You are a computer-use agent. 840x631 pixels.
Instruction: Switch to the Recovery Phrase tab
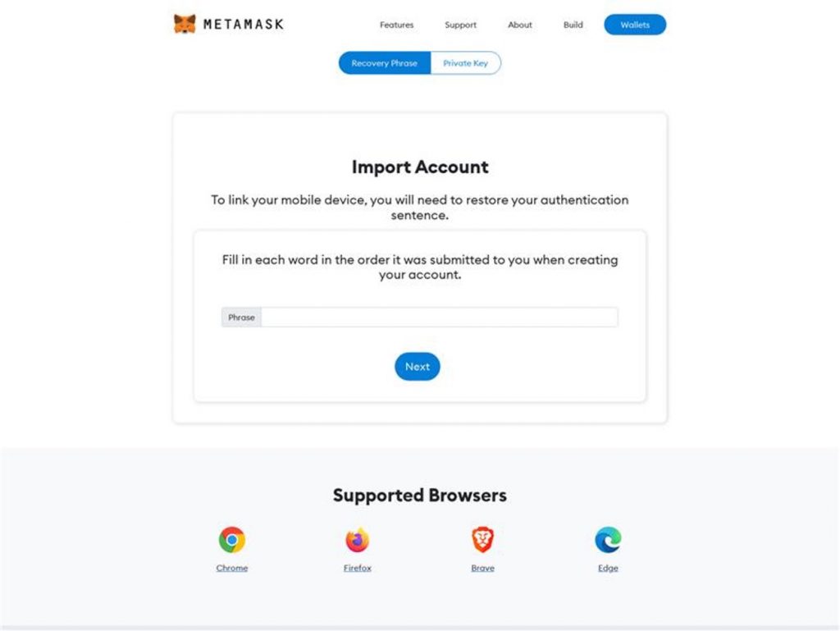click(385, 63)
